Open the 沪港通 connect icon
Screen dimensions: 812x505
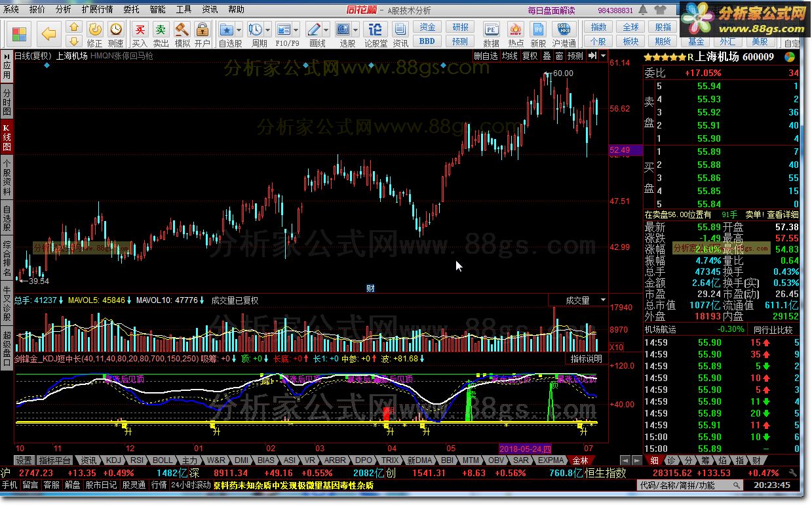click(x=563, y=34)
